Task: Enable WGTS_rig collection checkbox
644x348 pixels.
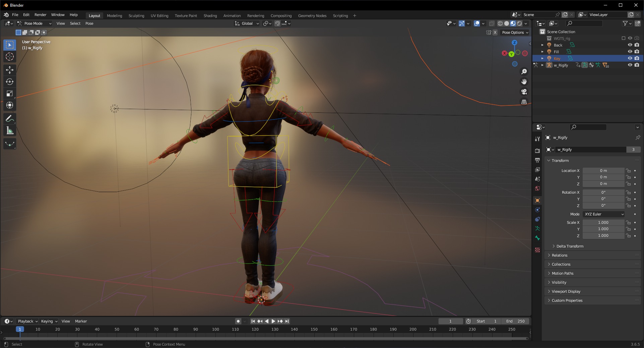Action: [624, 38]
